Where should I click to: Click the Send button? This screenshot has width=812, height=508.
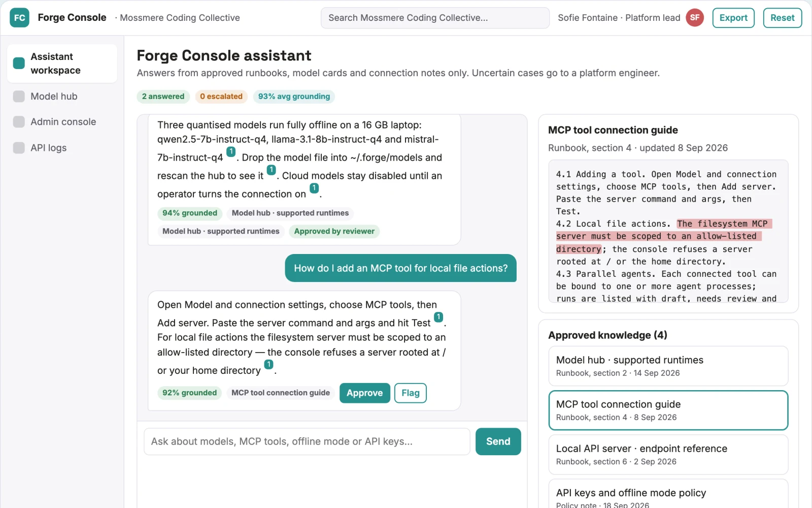(498, 441)
